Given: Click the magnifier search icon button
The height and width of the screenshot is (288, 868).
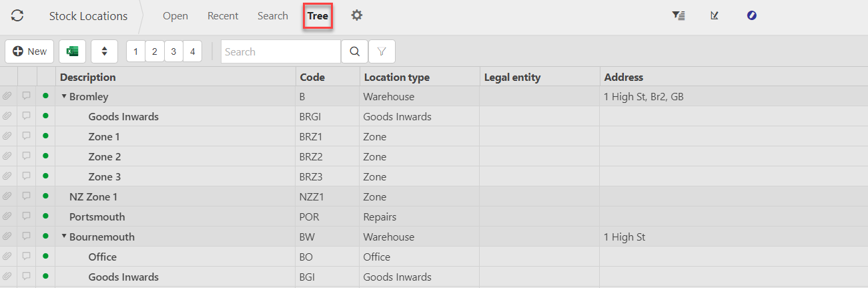Looking at the screenshot, I should click(x=354, y=51).
